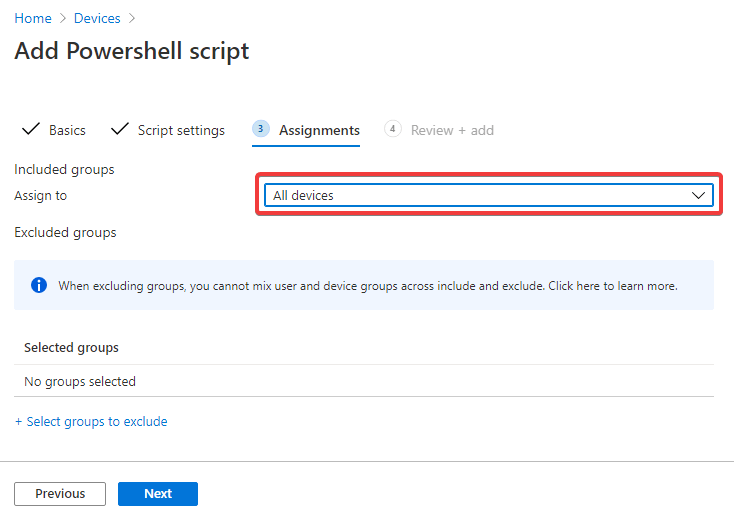Viewport: 734px width, 511px height.
Task: Click the Previous button
Action: pos(60,494)
